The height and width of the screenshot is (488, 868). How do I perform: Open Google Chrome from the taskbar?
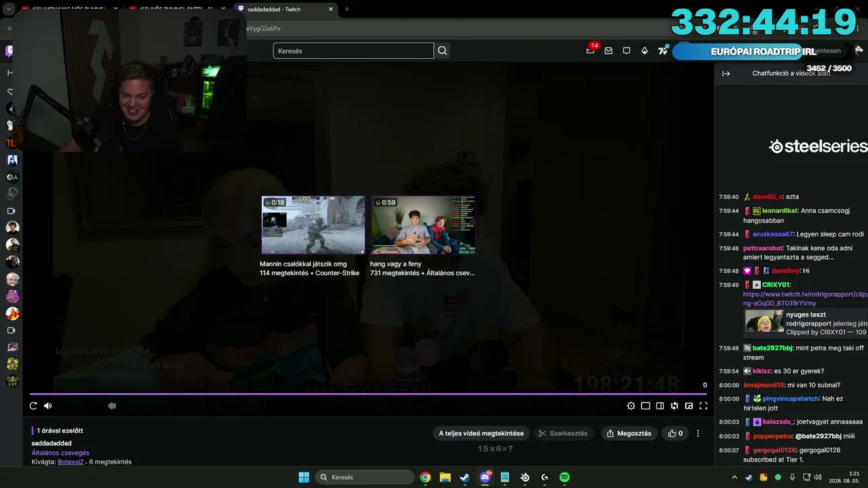(425, 477)
